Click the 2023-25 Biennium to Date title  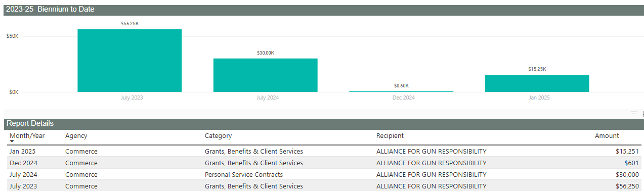click(x=50, y=9)
